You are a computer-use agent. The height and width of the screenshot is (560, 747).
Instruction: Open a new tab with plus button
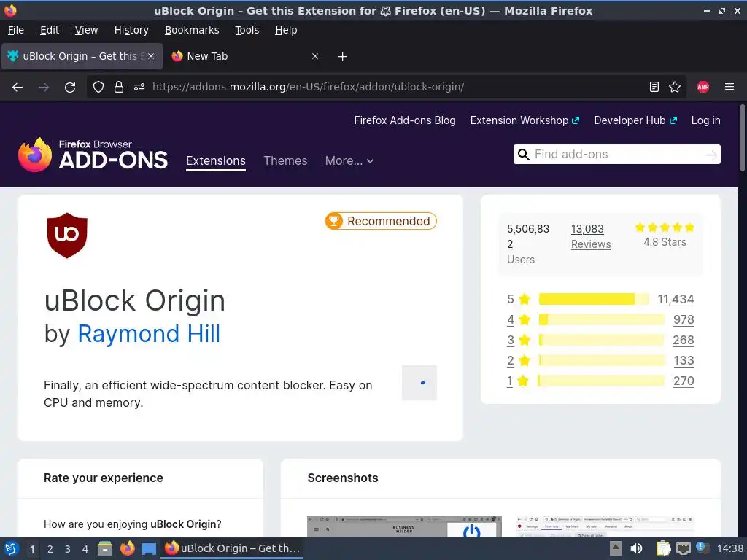[343, 57]
